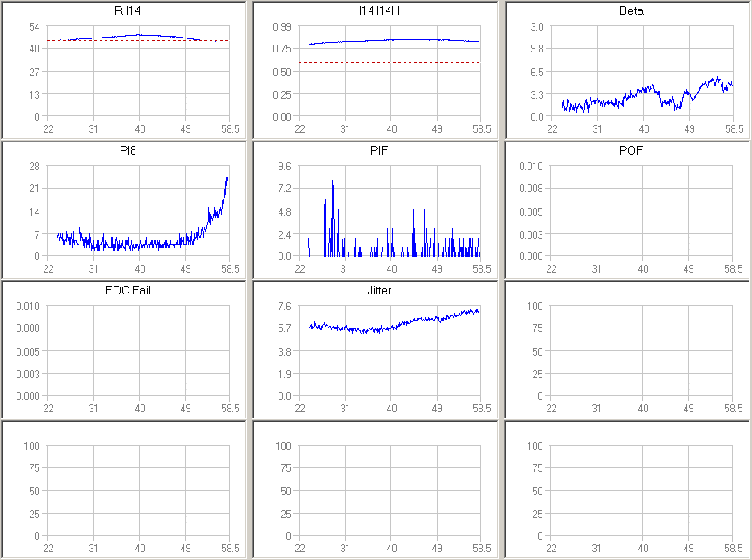Click the Jitter chart title
Screen dimensions: 752x560
click(390, 289)
